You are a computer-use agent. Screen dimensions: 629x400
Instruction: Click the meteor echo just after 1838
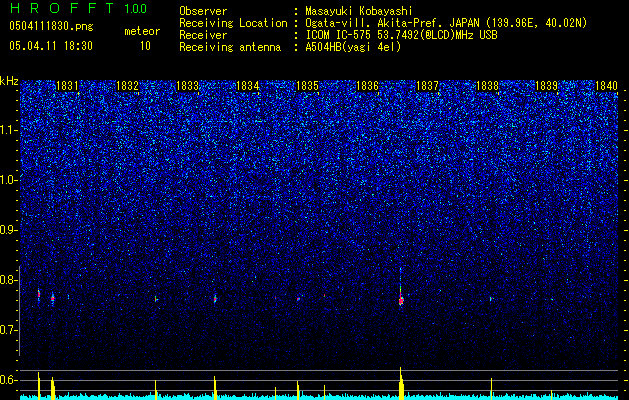tap(491, 299)
